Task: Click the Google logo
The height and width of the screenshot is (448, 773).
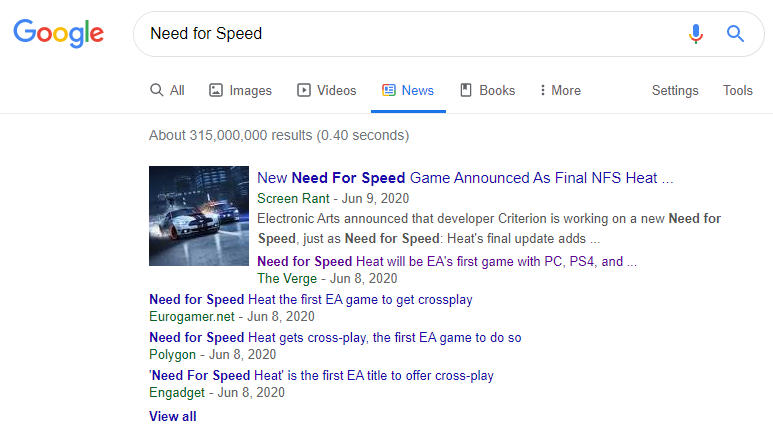Action: point(58,34)
